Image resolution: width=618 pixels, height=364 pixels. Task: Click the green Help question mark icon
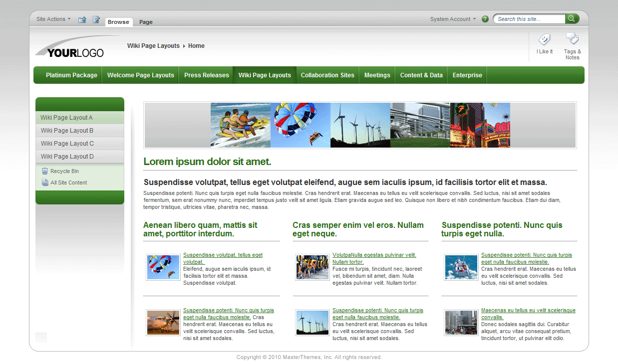point(485,19)
